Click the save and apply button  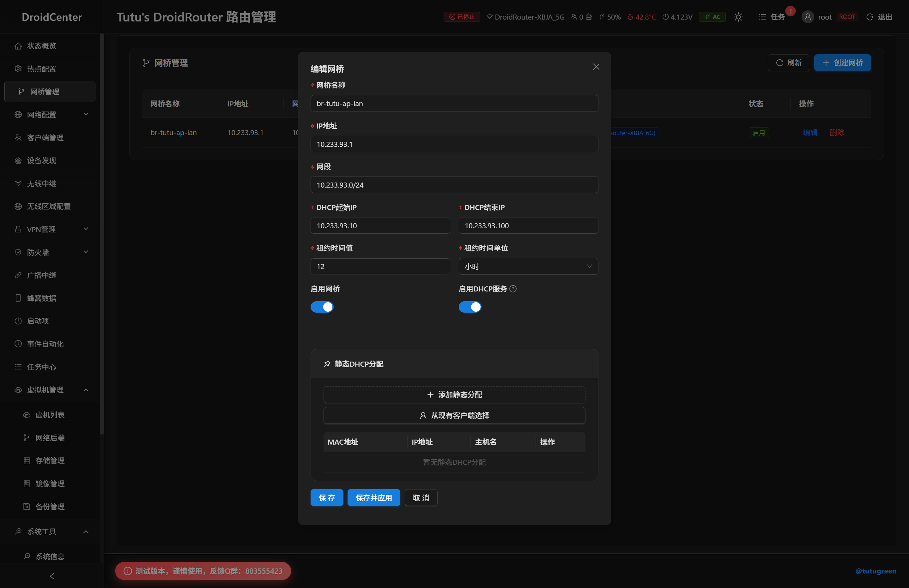pyautogui.click(x=373, y=497)
